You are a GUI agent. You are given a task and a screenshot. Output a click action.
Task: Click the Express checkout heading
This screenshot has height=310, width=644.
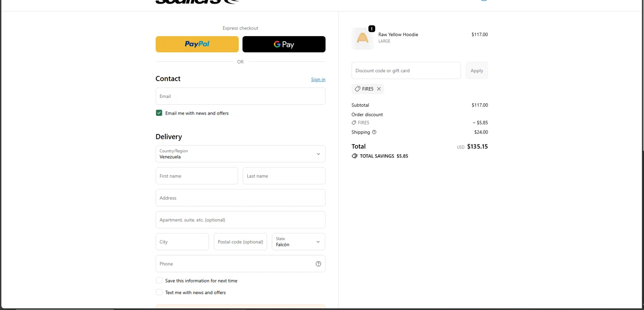click(x=240, y=28)
